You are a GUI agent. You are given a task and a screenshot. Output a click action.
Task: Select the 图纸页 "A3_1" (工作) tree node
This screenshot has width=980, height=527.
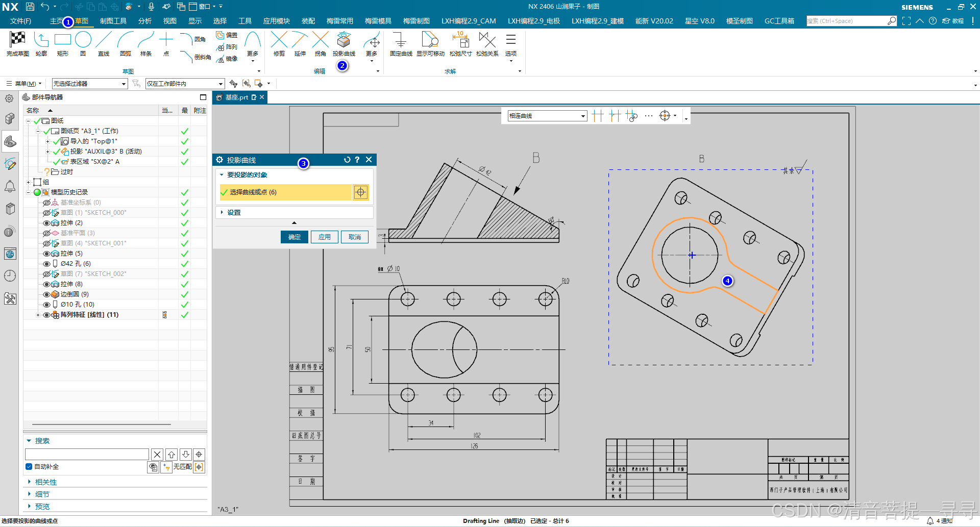[x=89, y=131]
